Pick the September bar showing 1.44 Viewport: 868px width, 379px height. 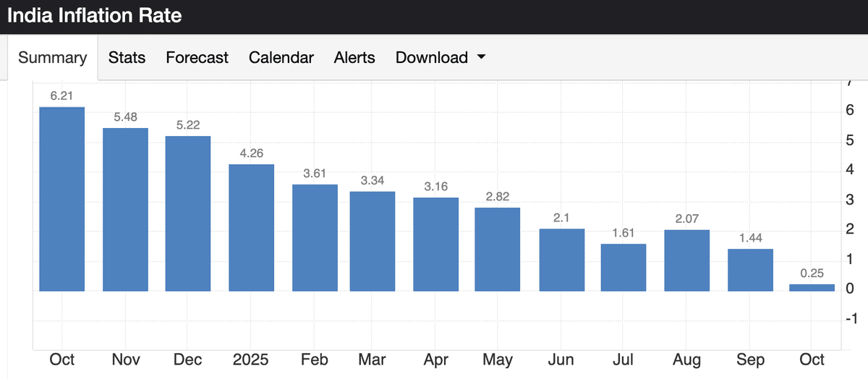click(x=750, y=270)
